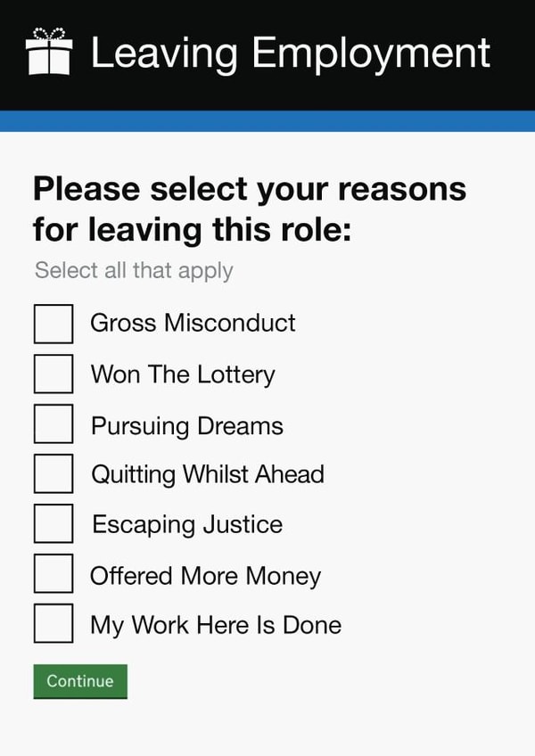Screen dimensions: 535x756
Task: Check the Escaping Justice checkbox
Action: [x=53, y=523]
